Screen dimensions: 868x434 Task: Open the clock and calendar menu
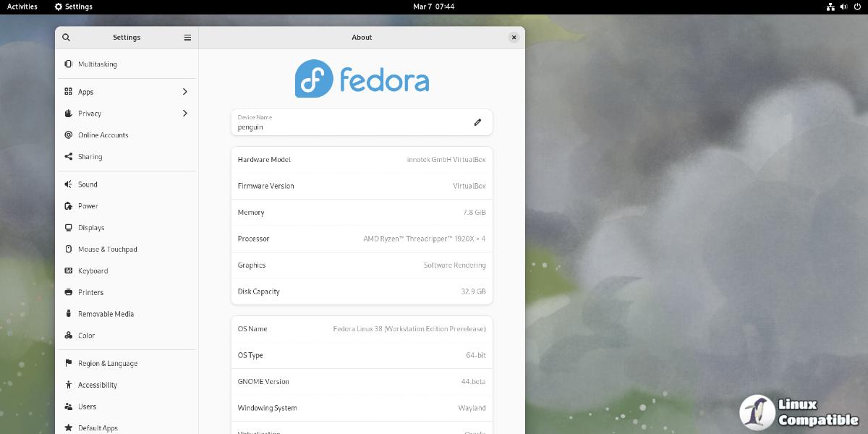tap(433, 7)
